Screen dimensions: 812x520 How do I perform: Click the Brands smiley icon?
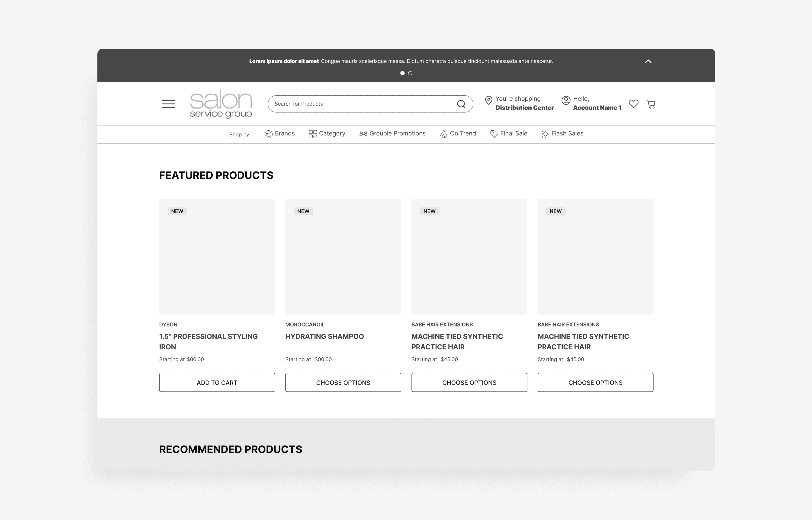(x=269, y=134)
